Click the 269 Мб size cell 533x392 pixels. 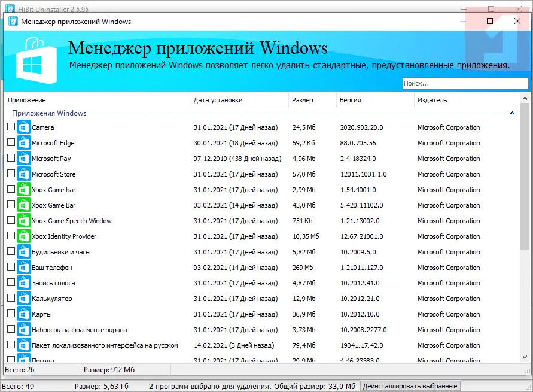[x=303, y=268]
